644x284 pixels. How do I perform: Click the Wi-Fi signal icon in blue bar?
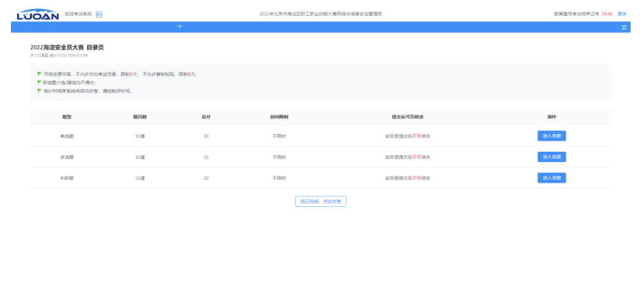[179, 27]
